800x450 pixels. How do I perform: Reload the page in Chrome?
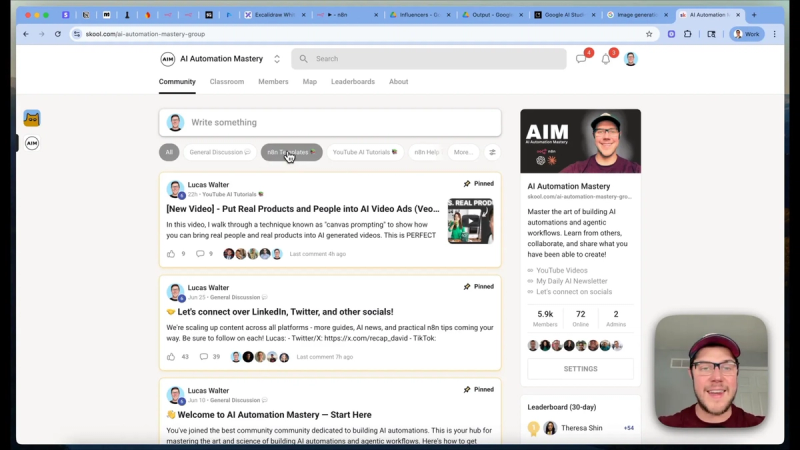click(58, 34)
